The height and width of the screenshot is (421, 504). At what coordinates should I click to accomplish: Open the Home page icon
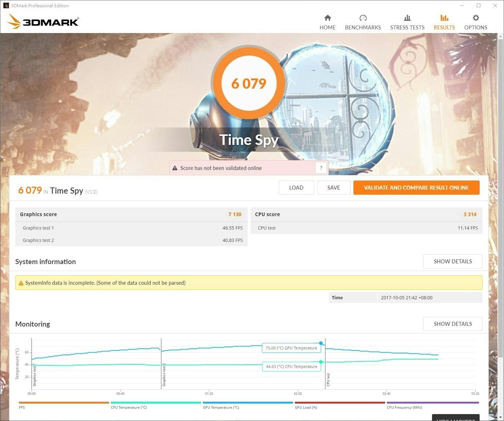click(328, 18)
